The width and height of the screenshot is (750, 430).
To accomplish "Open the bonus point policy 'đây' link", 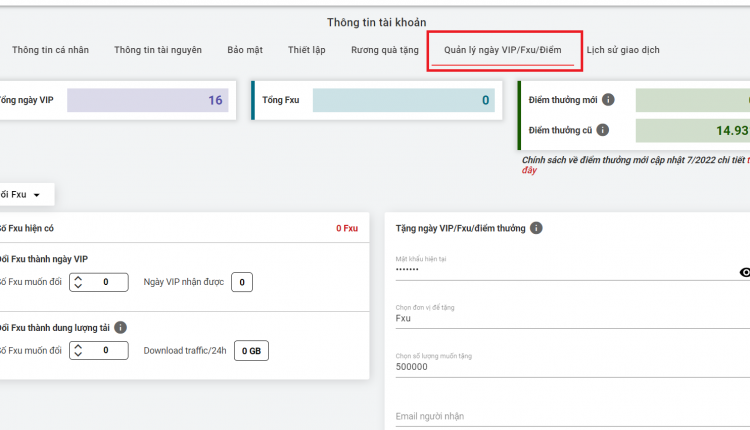I will coord(529,170).
